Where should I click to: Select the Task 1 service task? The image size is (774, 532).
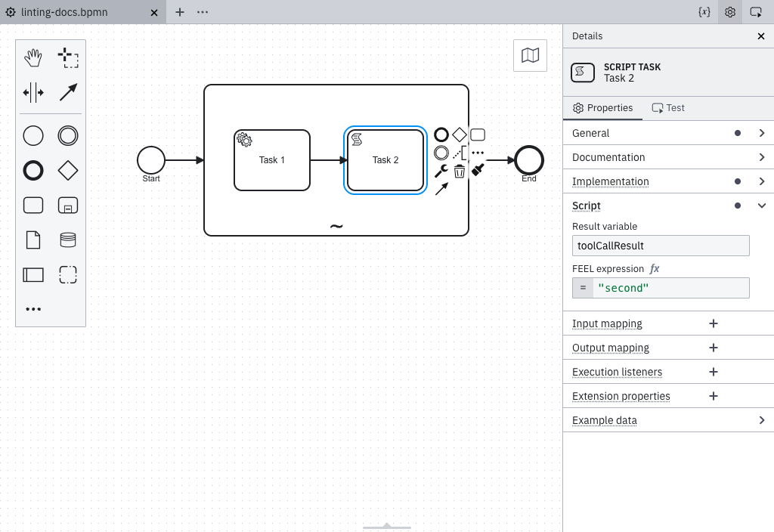pos(272,160)
